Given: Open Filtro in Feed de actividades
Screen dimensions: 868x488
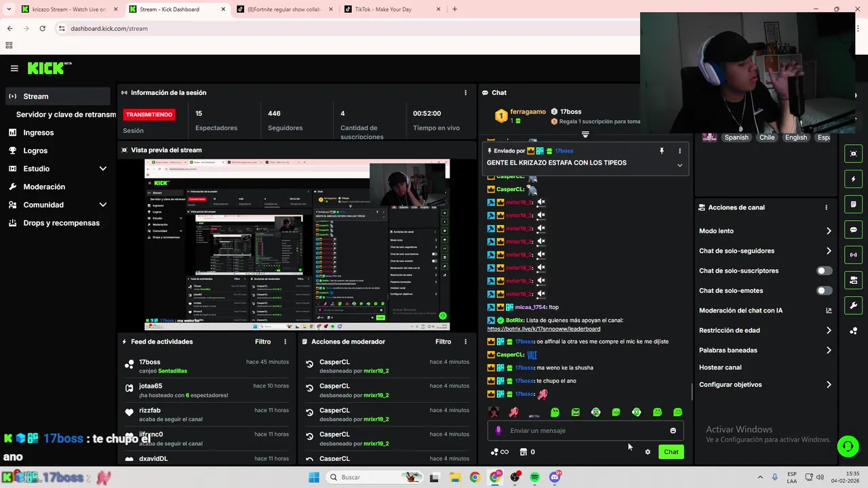Looking at the screenshot, I should (262, 342).
